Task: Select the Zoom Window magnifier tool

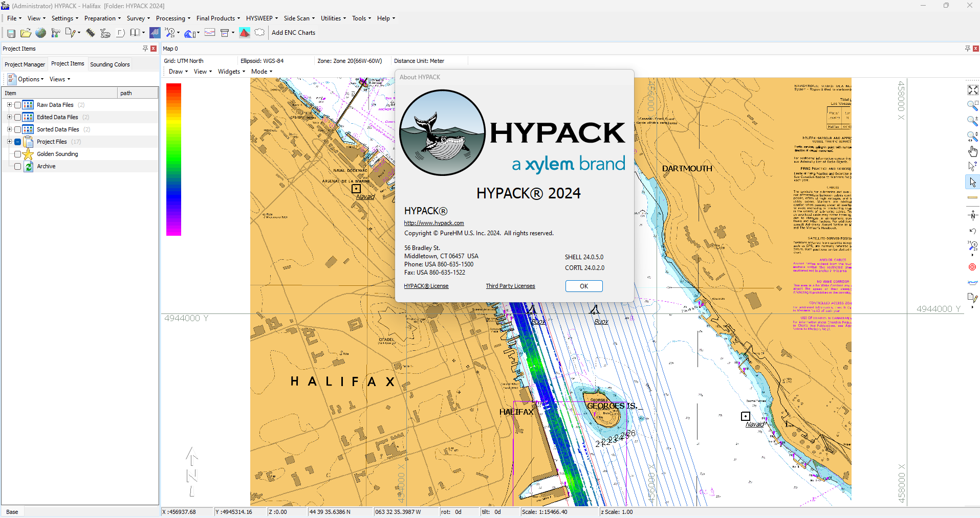Action: coord(972,105)
